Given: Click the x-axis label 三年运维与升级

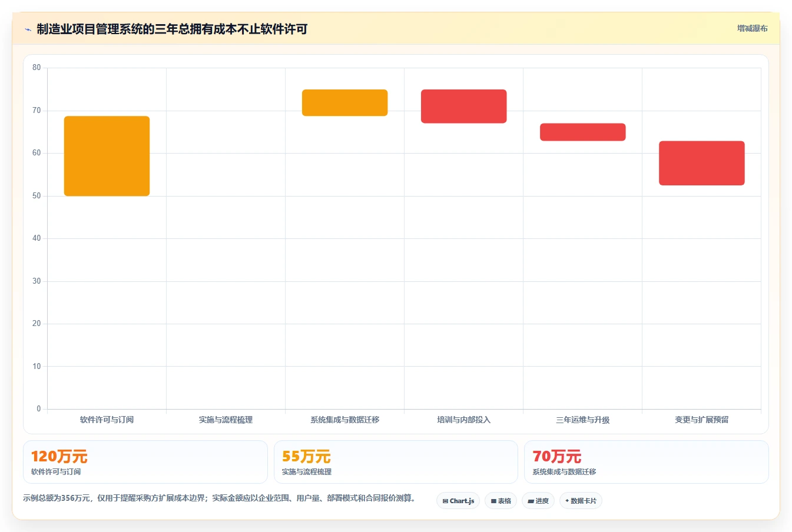Looking at the screenshot, I should click(x=583, y=420).
